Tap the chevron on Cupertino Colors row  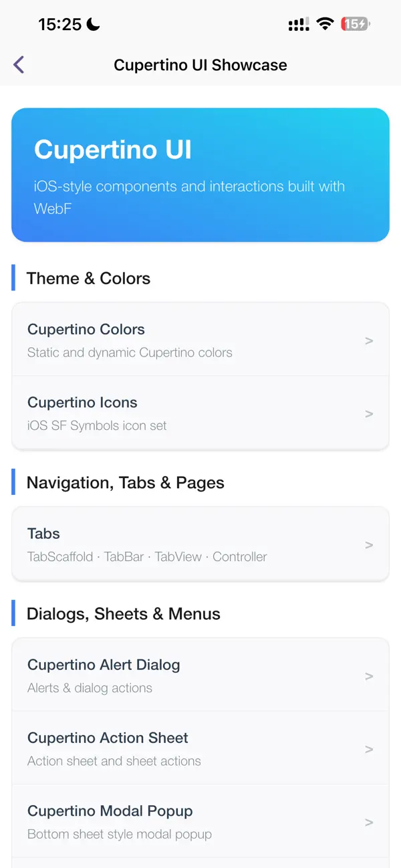pos(369,340)
